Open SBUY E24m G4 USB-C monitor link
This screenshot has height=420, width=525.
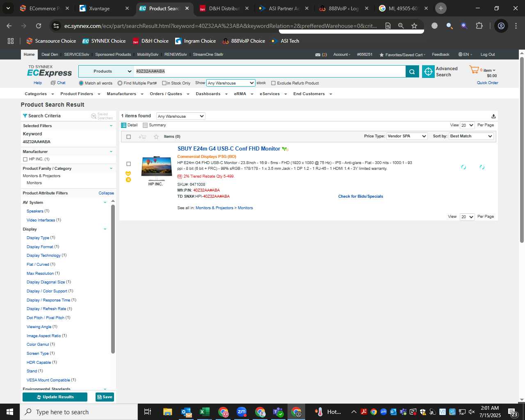(x=229, y=149)
